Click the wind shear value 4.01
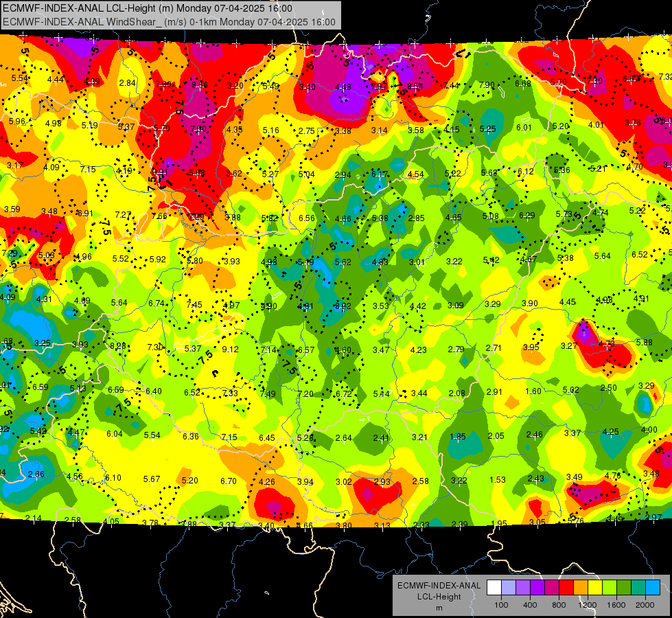This screenshot has width=672, height=618. [x=596, y=125]
